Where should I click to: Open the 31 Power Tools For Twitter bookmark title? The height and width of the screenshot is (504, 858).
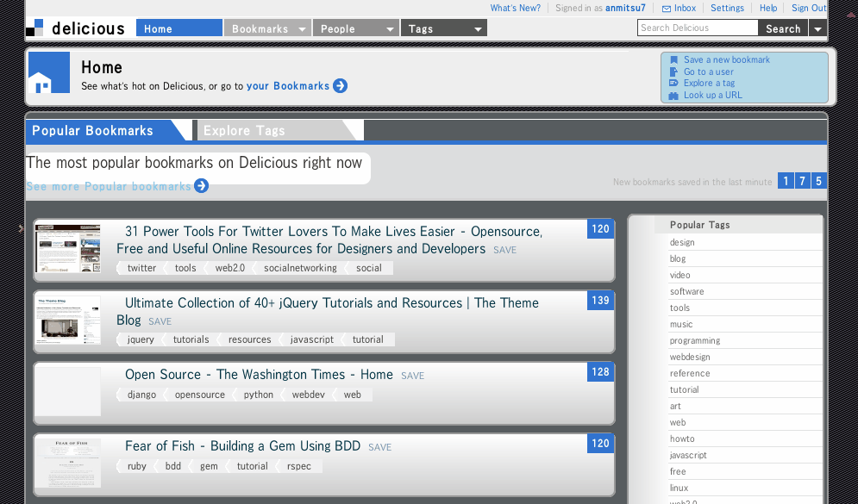329,240
